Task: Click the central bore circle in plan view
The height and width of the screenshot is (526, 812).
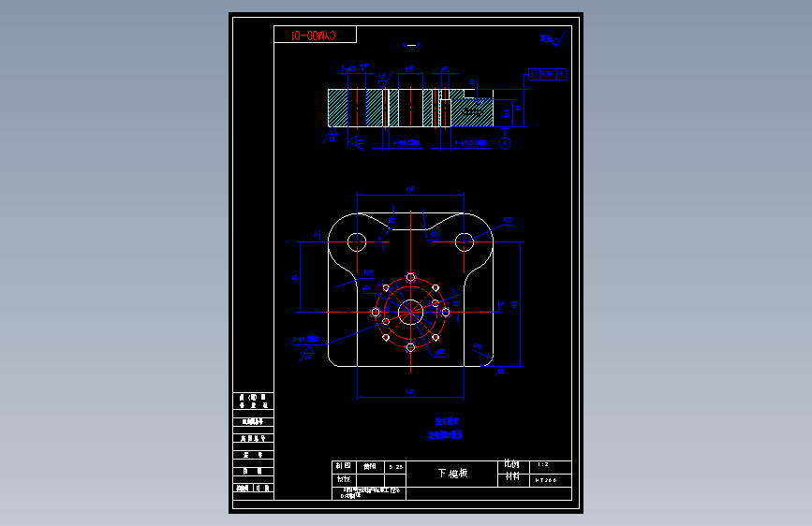Action: (x=410, y=313)
